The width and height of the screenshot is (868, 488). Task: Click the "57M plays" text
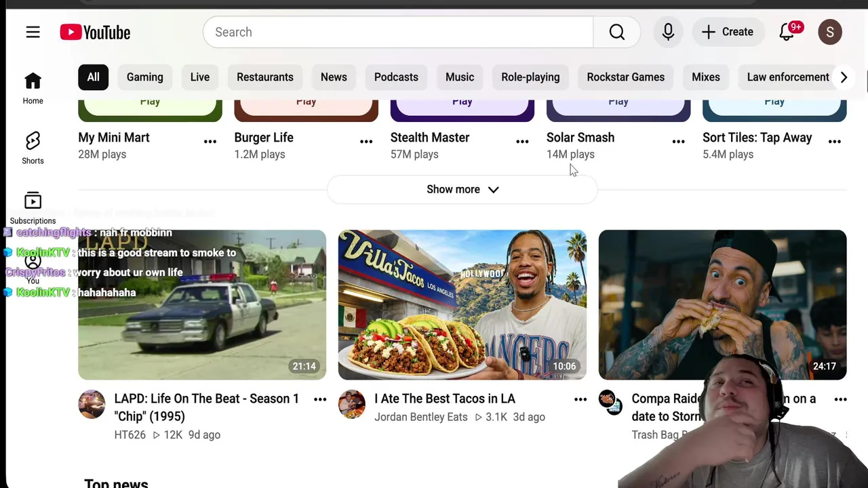pyautogui.click(x=414, y=155)
